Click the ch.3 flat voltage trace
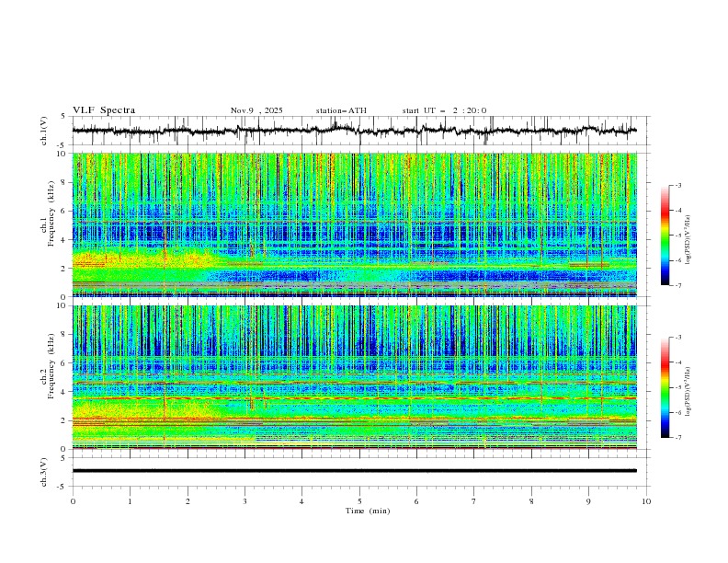The width and height of the screenshot is (728, 563). (355, 471)
